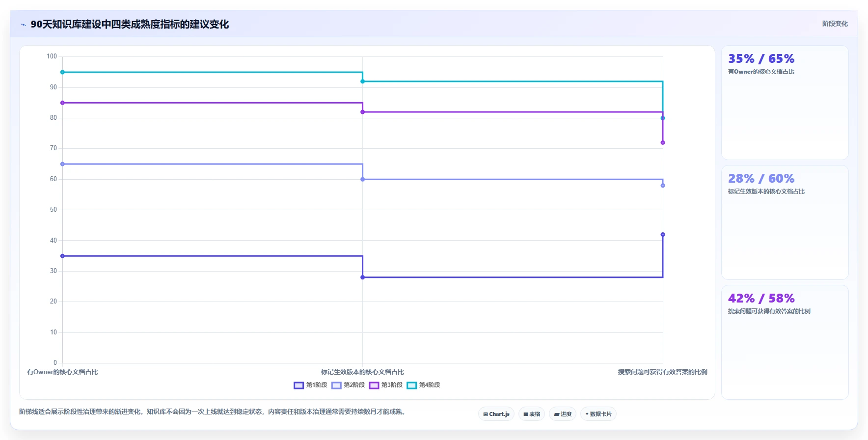The image size is (868, 440).
Task: Click the 第1阶段 final data point at 42
Action: (663, 235)
